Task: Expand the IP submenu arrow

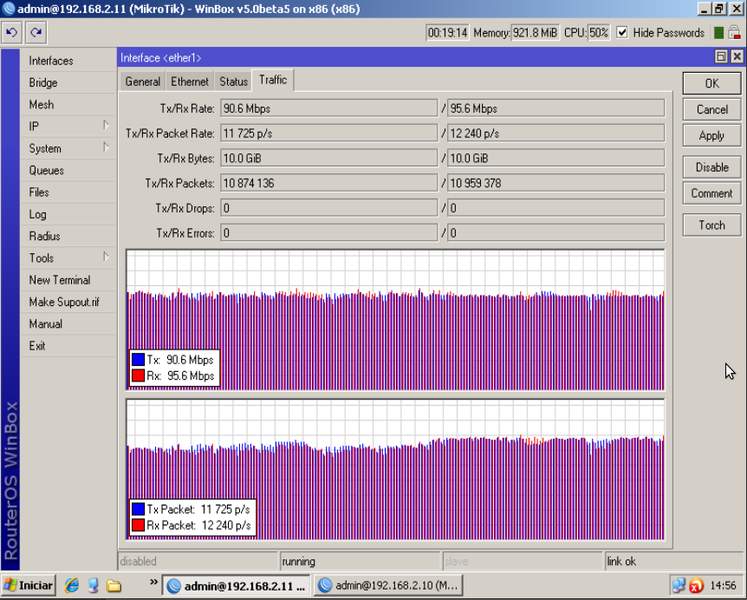Action: [106, 125]
